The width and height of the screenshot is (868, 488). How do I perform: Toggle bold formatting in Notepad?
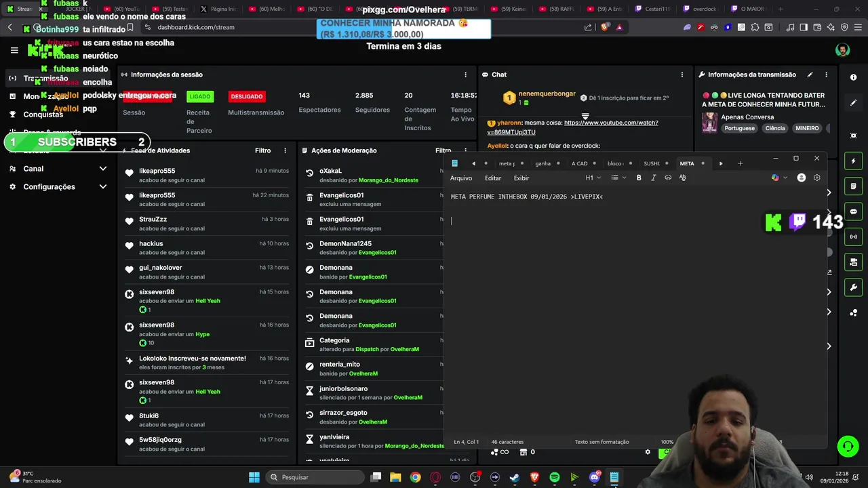[639, 178]
